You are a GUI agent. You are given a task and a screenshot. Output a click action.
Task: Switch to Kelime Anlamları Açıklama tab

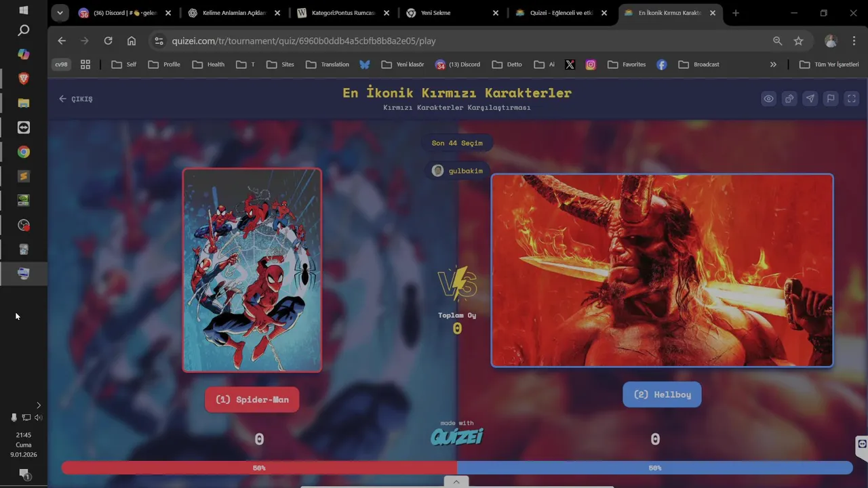234,13
